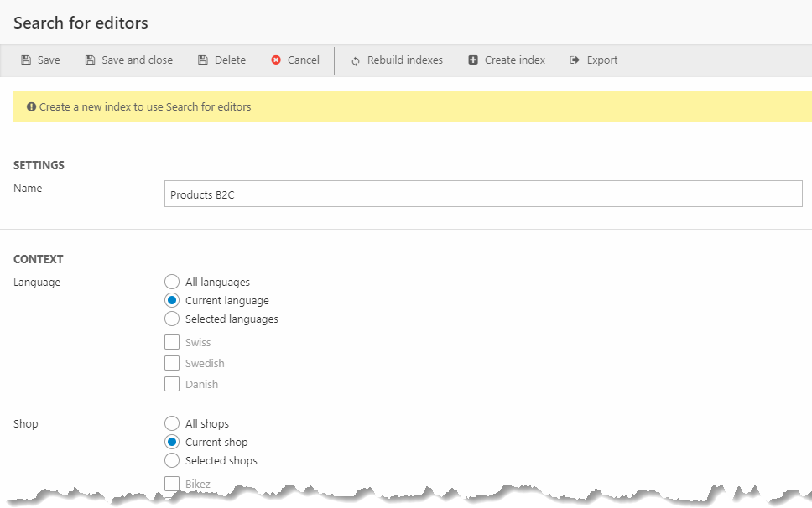The height and width of the screenshot is (508, 812).
Task: Click the Name field containing Products B2C
Action: tap(483, 194)
